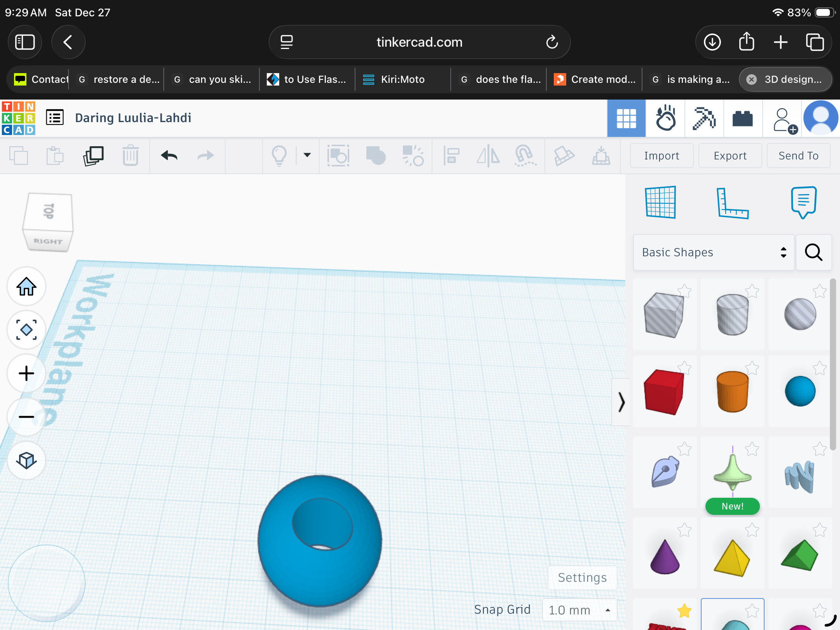Favorite the blue Sphere with star
840x630 pixels.
[820, 368]
